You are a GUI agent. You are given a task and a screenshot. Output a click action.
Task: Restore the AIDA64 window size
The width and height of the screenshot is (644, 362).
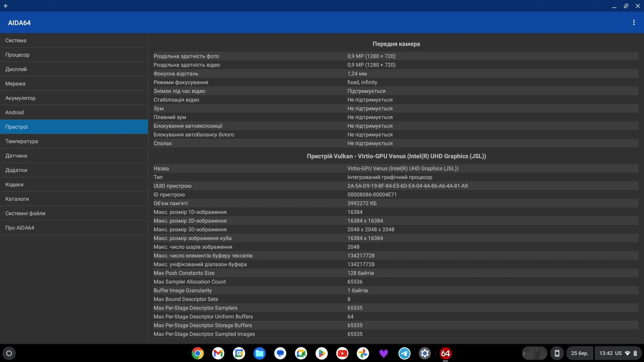[x=626, y=6]
